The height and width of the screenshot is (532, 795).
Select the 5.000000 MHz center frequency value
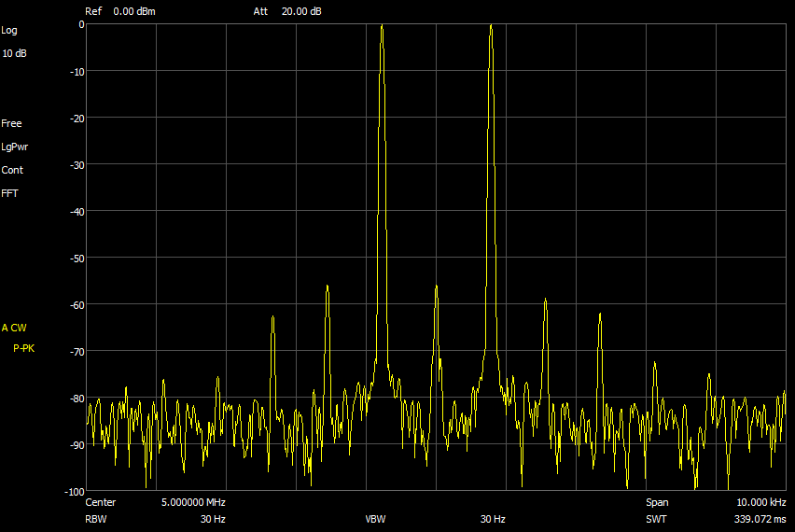click(x=193, y=502)
